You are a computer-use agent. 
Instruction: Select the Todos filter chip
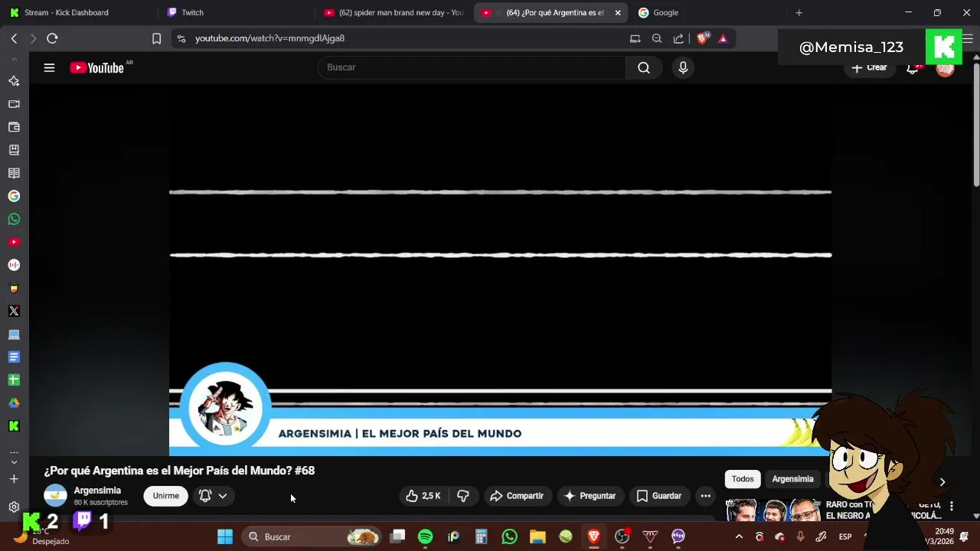coord(743,479)
